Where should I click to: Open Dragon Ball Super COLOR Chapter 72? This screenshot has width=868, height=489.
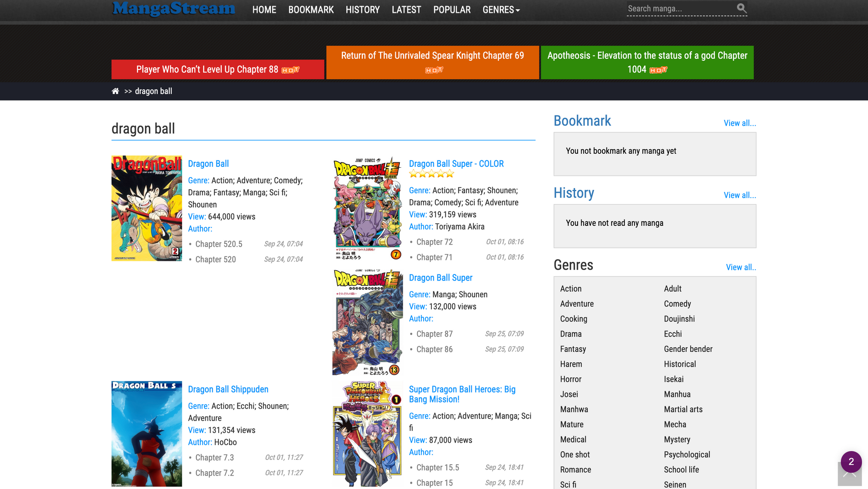tap(434, 242)
